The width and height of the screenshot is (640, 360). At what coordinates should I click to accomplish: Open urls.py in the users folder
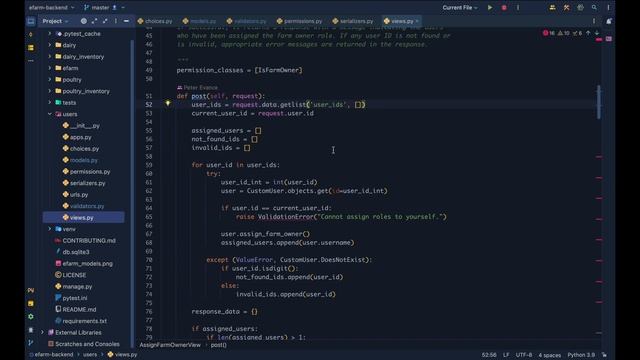tap(76, 195)
